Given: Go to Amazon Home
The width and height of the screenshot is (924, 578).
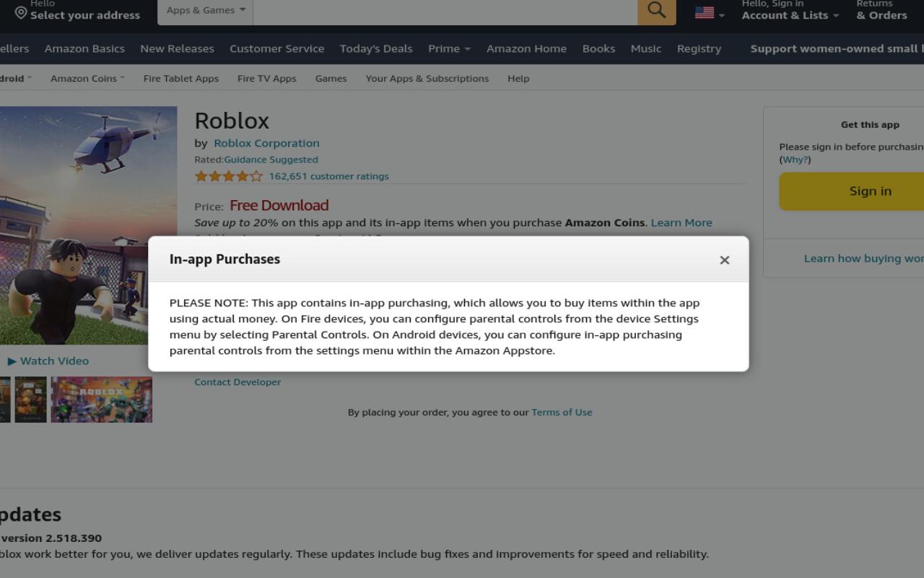Looking at the screenshot, I should pyautogui.click(x=526, y=48).
